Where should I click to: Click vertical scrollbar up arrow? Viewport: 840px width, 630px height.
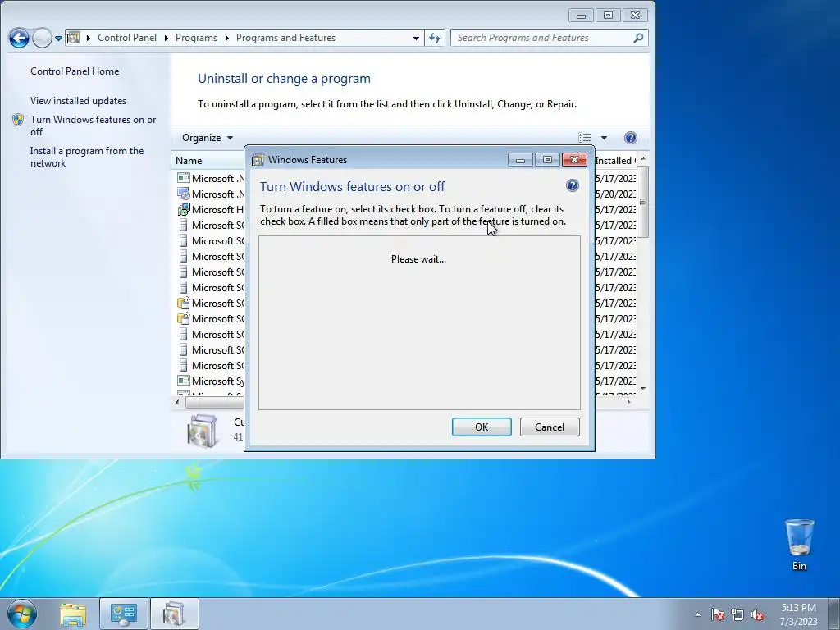coord(643,158)
